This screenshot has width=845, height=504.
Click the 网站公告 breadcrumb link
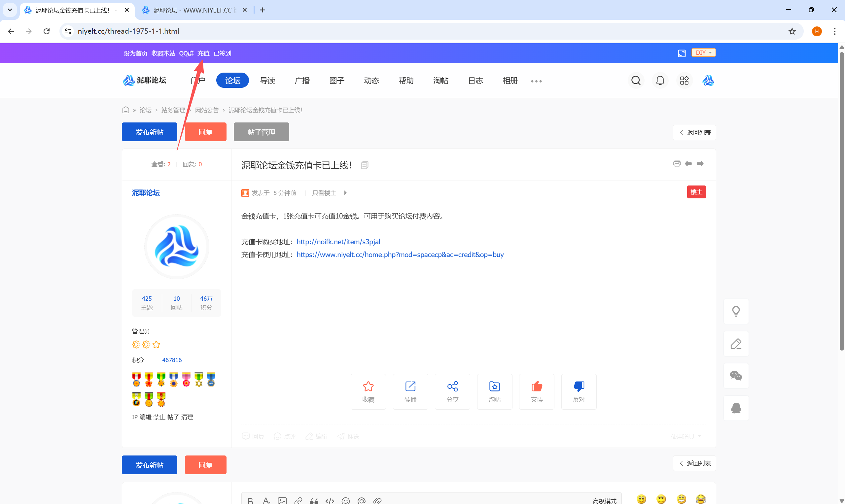coord(207,110)
